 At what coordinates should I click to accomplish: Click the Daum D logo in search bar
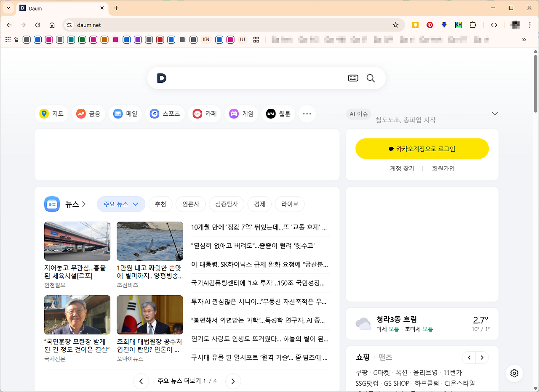(x=162, y=78)
